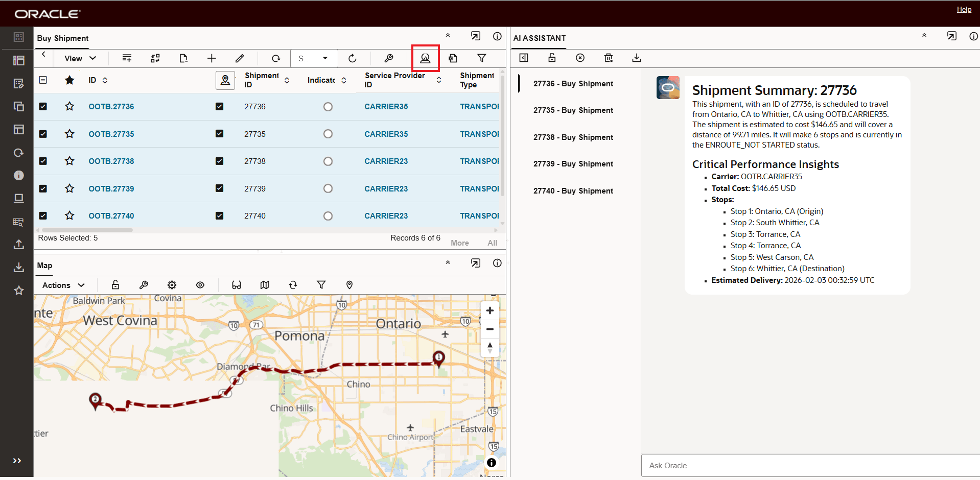Expand the left sidebar with the double arrow
The height and width of the screenshot is (480, 980).
coord(17,461)
